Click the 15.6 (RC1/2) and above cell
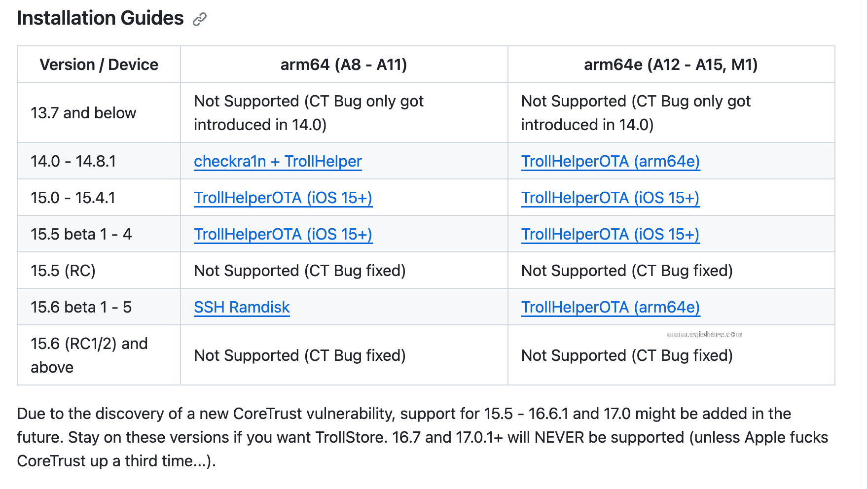Screen dimensions: 868x489 pos(89,355)
